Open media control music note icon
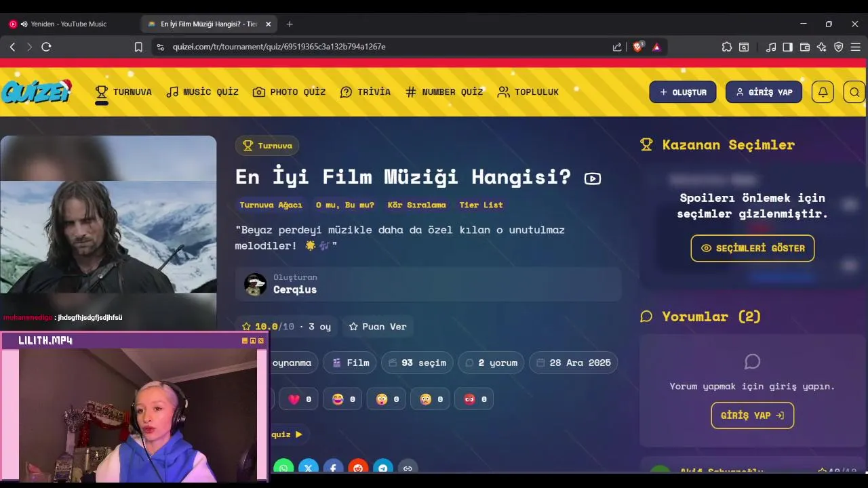Viewport: 868px width, 488px height. [771, 47]
